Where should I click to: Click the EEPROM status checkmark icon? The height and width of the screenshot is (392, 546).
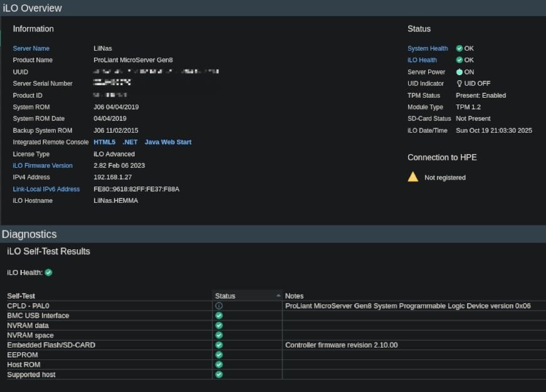pos(219,354)
